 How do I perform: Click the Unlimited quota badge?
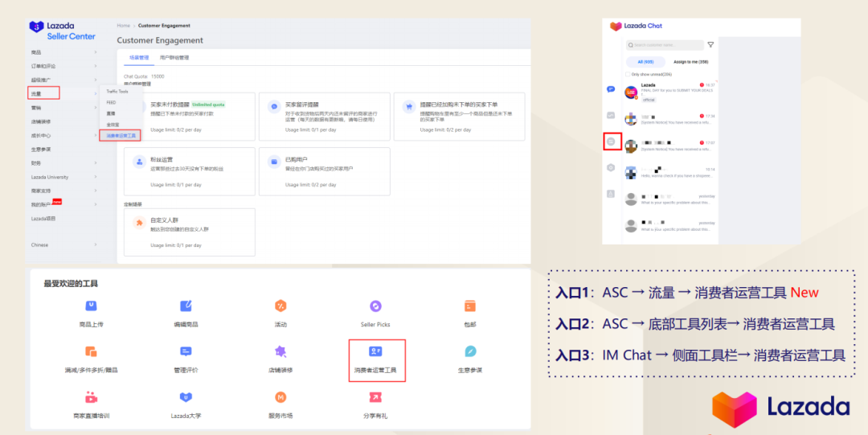point(208,105)
